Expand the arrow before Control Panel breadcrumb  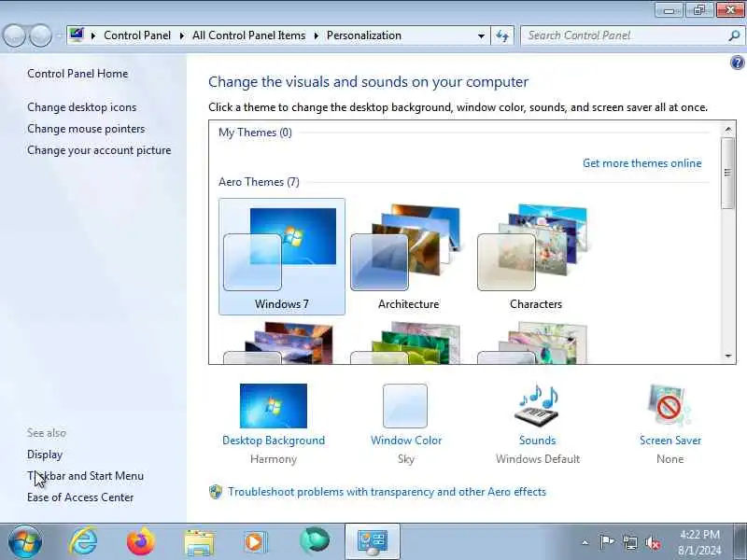(x=93, y=35)
